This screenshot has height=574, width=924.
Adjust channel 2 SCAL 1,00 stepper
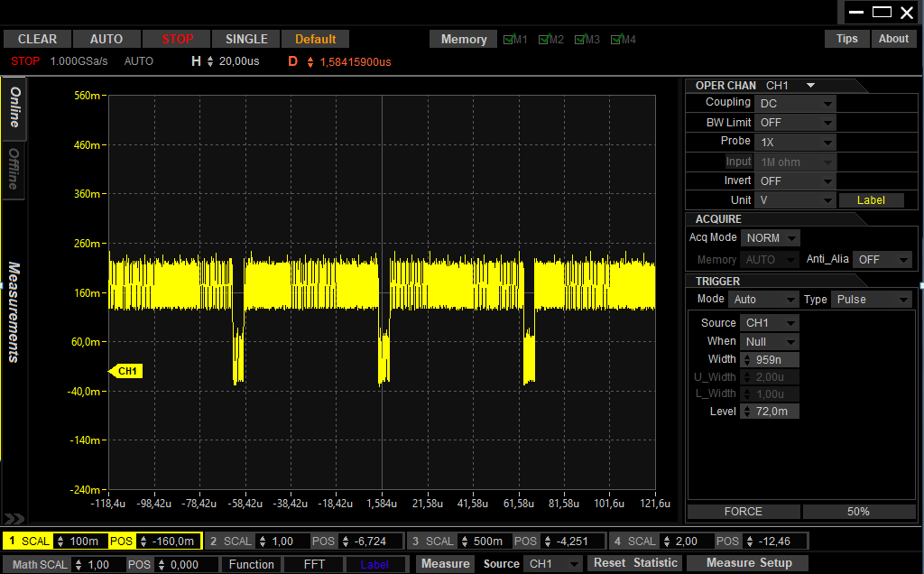point(263,541)
